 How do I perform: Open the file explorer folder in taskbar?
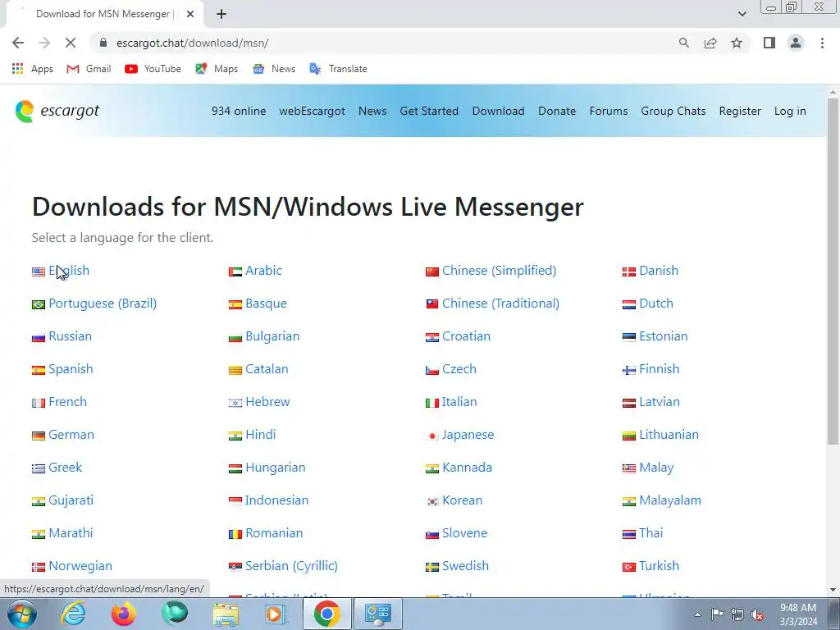coord(226,614)
